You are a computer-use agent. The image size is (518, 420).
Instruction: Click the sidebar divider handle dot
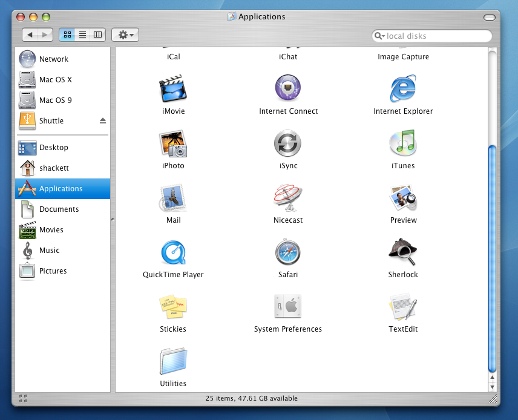point(113,220)
